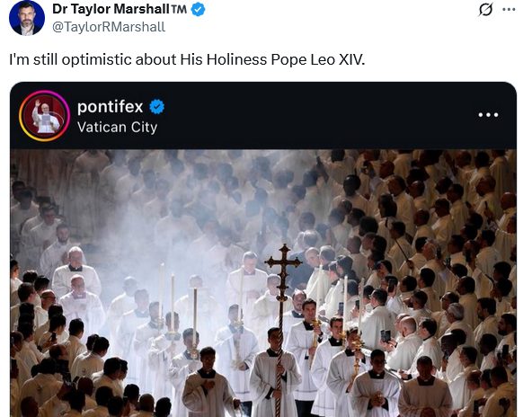Image resolution: width=532 pixels, height=417 pixels.
Task: Click the Dr Taylor Marshall display name
Action: point(111,9)
